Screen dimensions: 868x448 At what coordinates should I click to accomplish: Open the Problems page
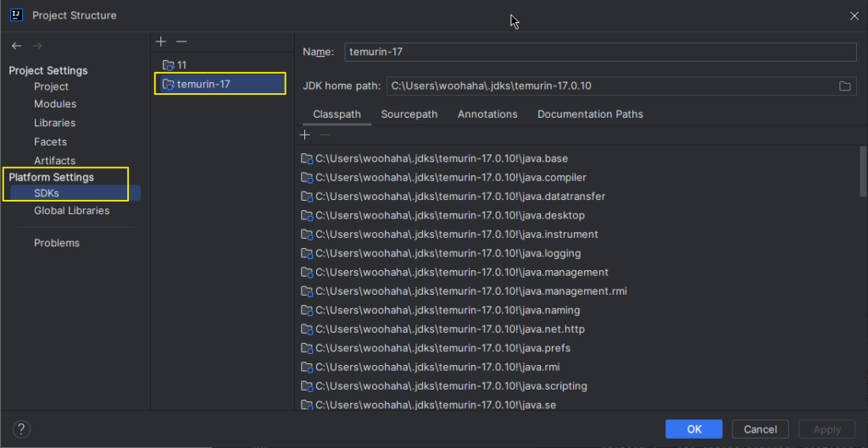tap(57, 243)
